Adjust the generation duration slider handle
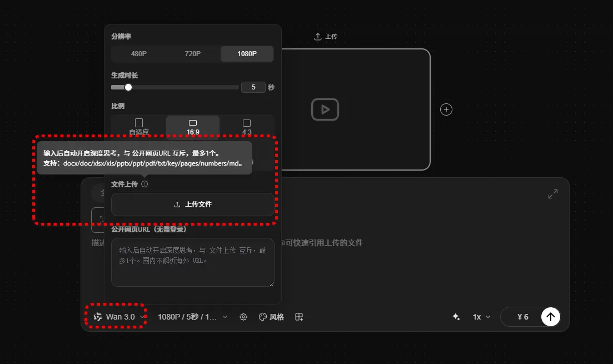The width and height of the screenshot is (613, 364). (x=128, y=87)
